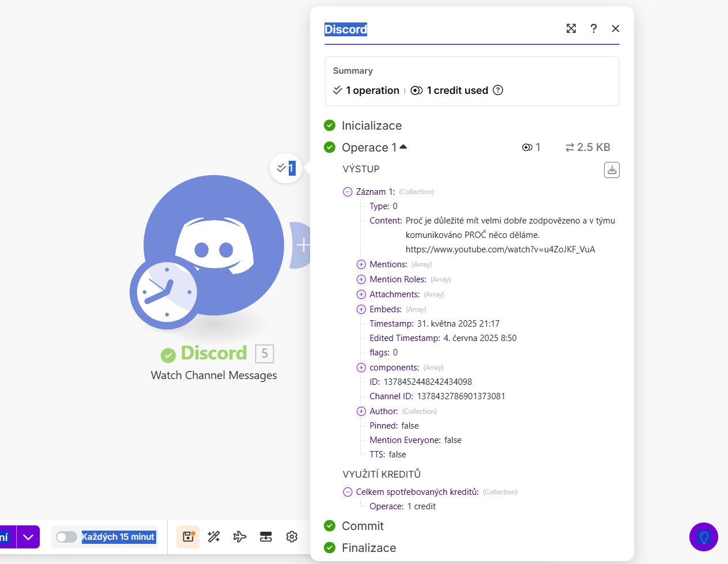Click the Pinned false value

point(410,426)
